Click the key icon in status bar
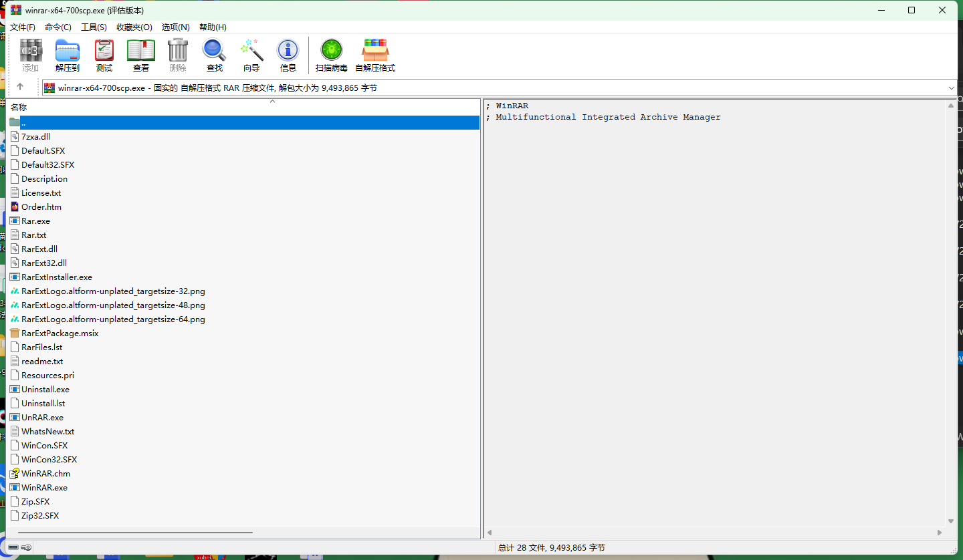 click(26, 547)
